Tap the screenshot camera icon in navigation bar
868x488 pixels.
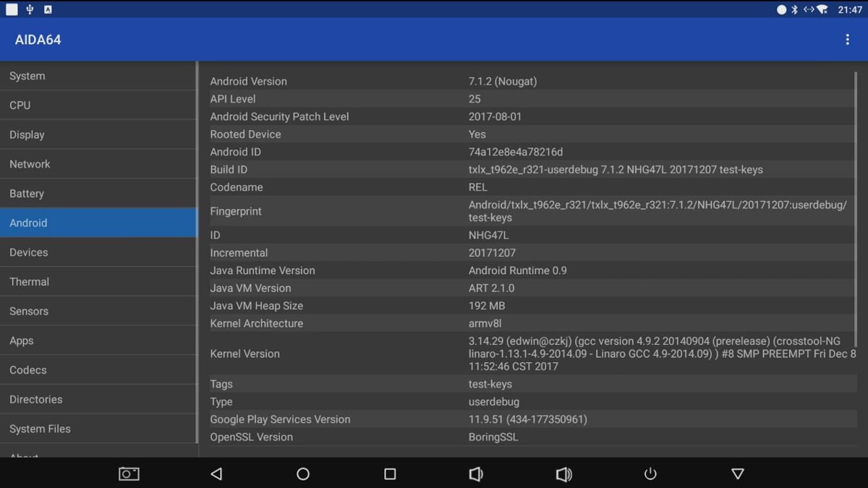coord(129,474)
